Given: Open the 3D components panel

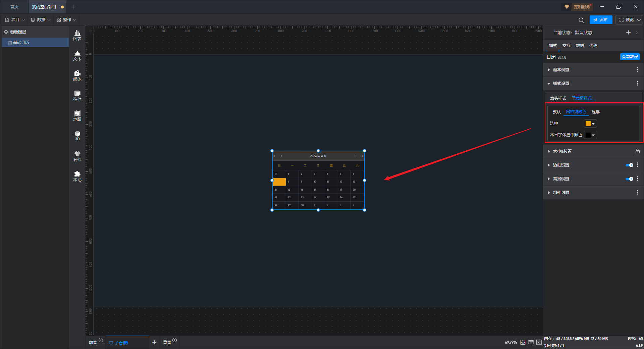Looking at the screenshot, I should pyautogui.click(x=77, y=136).
